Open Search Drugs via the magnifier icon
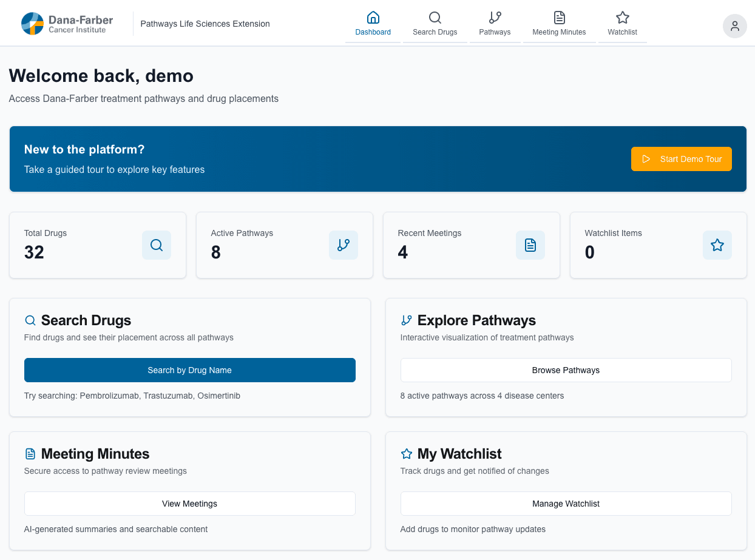This screenshot has width=755, height=560. (x=435, y=17)
